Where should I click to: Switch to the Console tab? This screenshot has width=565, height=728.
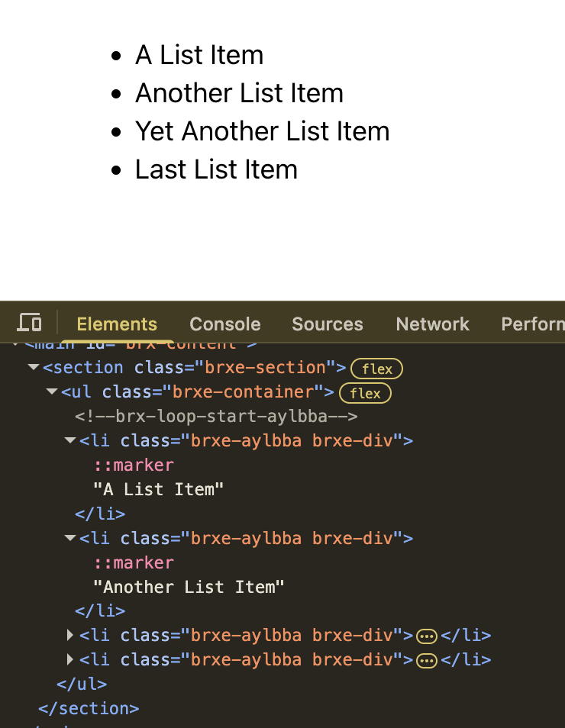[225, 324]
